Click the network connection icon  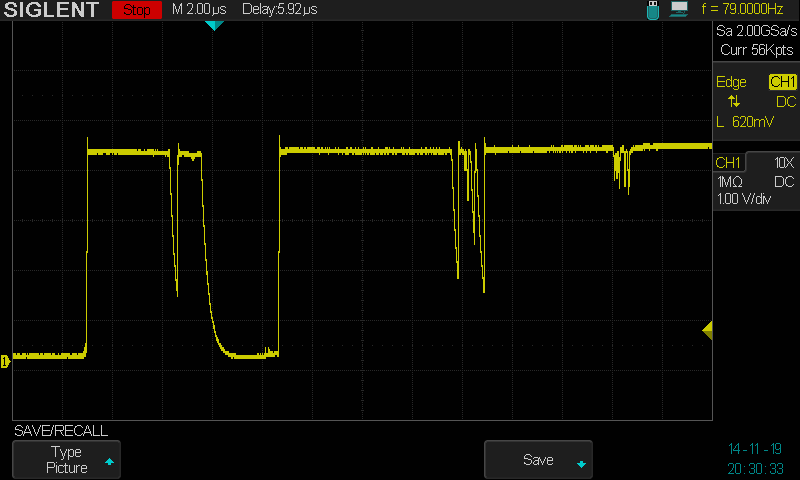[680, 10]
